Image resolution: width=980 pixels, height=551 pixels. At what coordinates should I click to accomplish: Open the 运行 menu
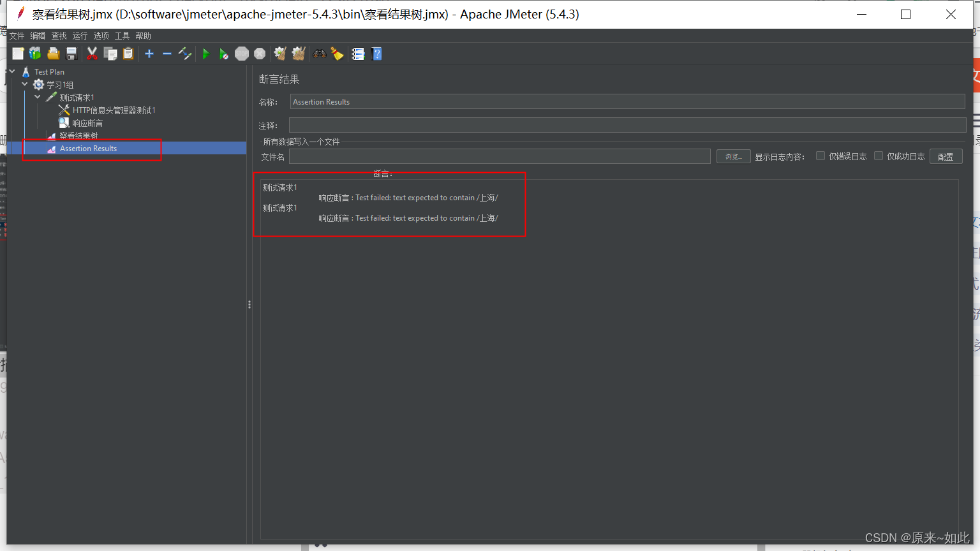(x=80, y=36)
